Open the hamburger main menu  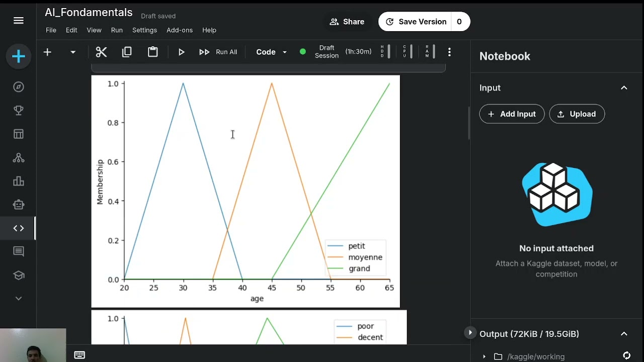[x=19, y=21]
